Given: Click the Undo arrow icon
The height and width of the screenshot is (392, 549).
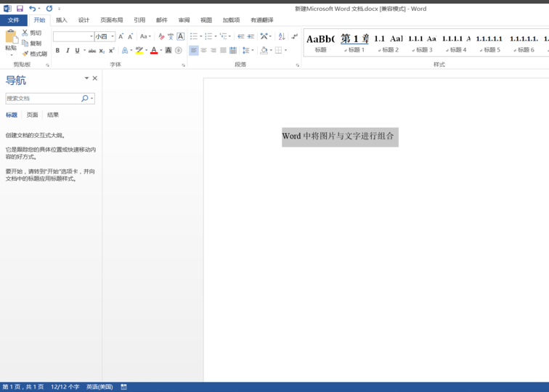Looking at the screenshot, I should click(x=32, y=9).
